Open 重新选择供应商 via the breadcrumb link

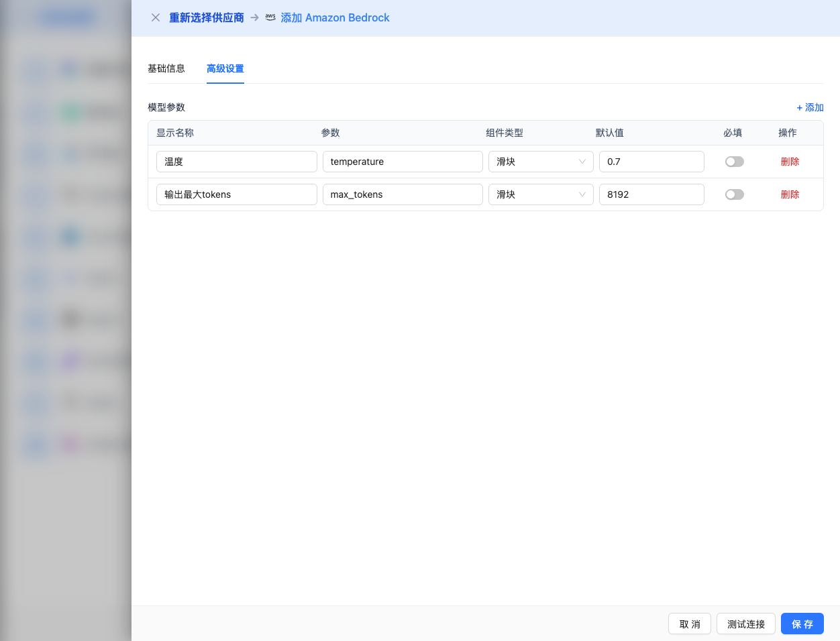point(206,17)
